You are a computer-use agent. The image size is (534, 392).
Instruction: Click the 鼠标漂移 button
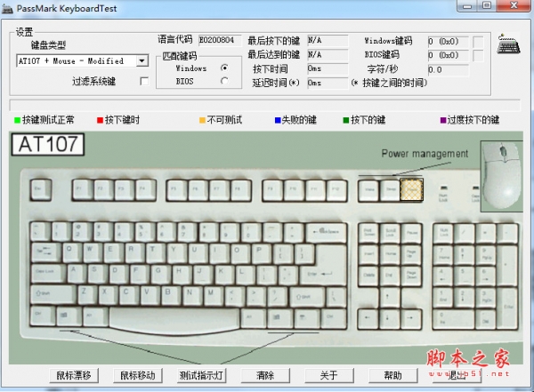click(74, 375)
